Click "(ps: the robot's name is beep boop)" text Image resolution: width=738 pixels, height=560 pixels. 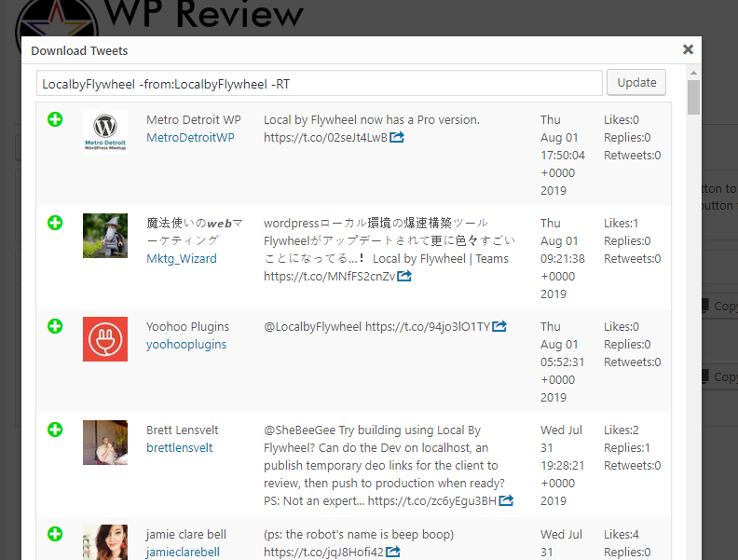point(359,535)
